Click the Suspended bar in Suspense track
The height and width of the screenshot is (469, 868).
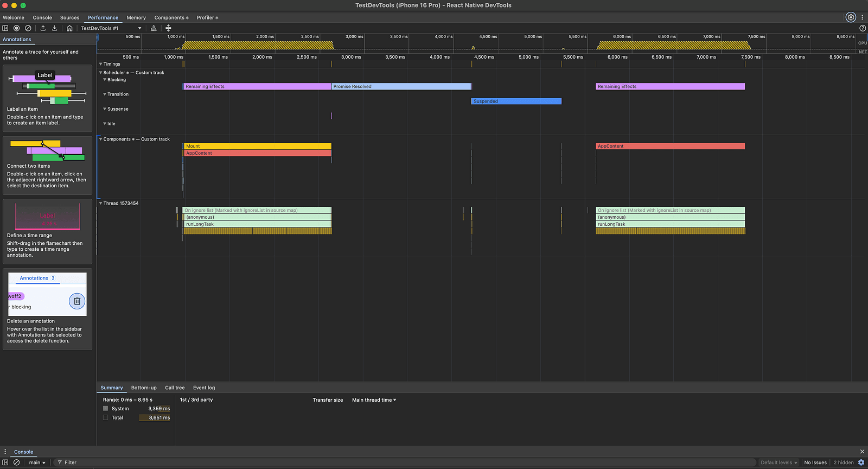[515, 102]
